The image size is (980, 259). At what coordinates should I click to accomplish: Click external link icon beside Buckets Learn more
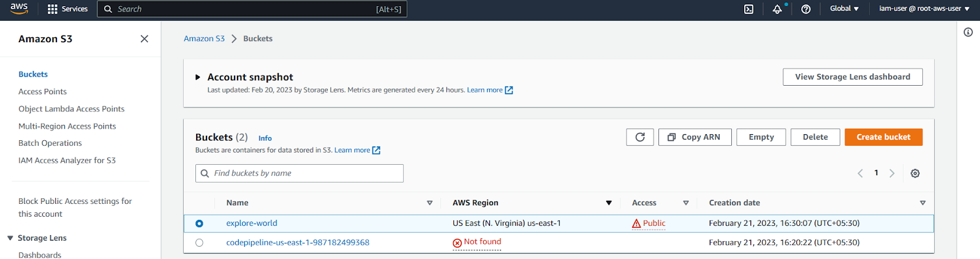377,150
